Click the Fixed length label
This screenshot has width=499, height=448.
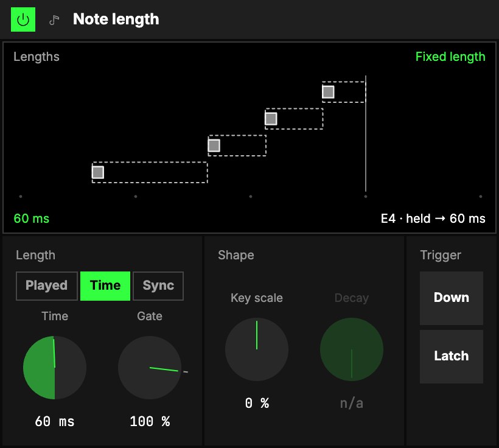[450, 57]
